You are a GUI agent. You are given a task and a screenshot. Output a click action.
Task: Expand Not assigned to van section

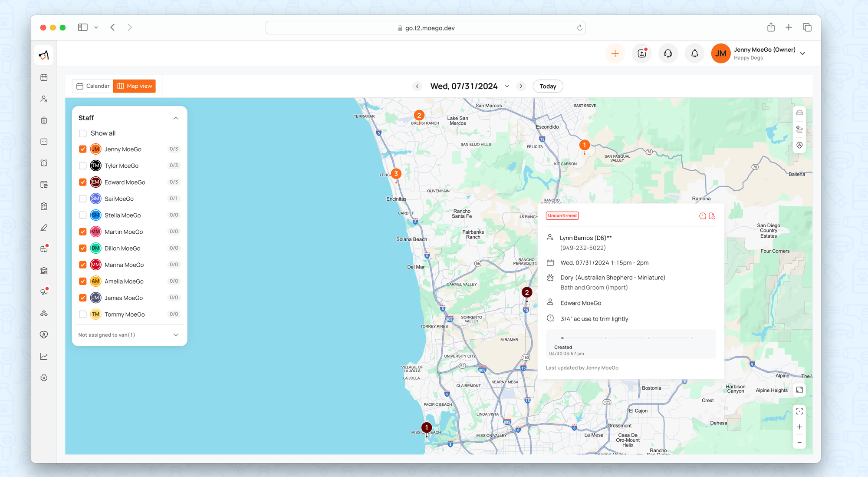coord(176,335)
